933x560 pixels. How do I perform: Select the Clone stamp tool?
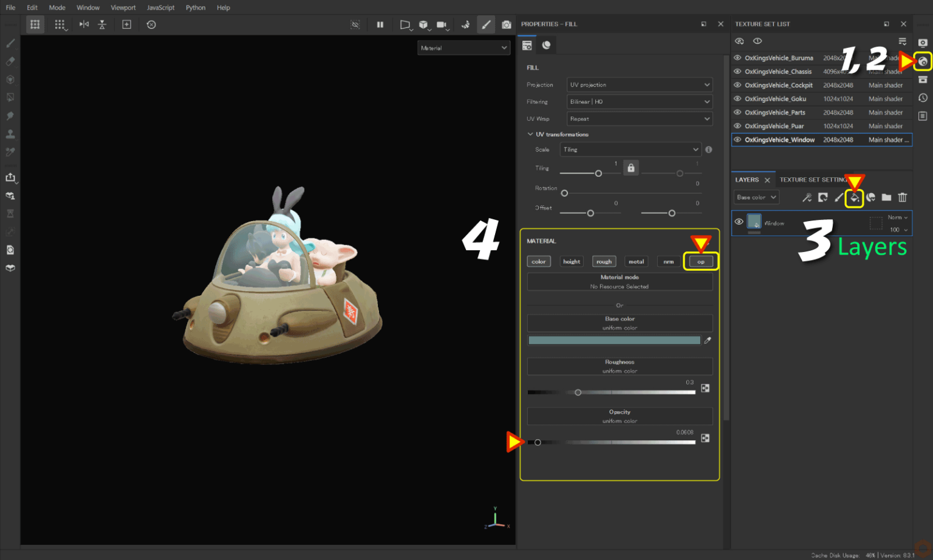10,134
